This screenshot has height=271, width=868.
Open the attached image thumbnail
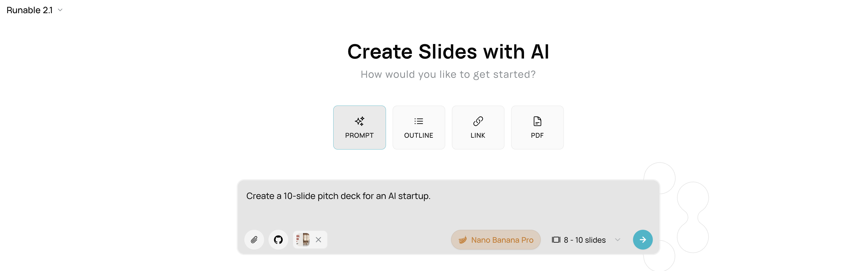click(x=303, y=240)
